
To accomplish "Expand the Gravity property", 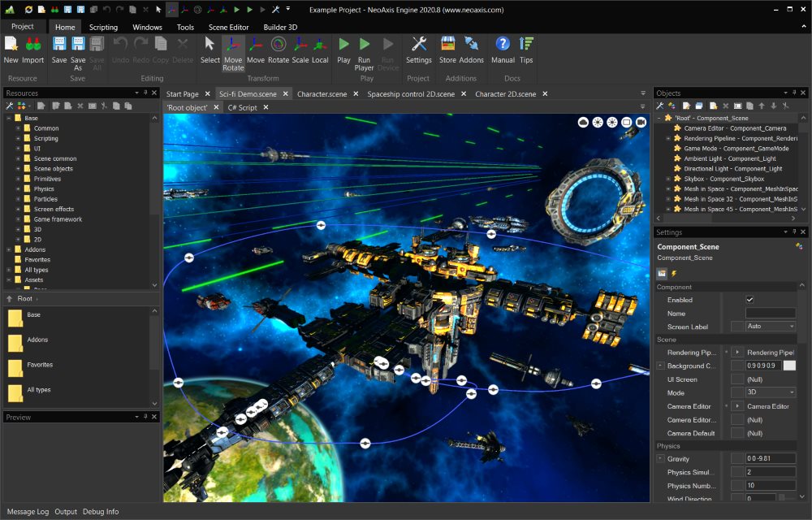I will point(660,458).
